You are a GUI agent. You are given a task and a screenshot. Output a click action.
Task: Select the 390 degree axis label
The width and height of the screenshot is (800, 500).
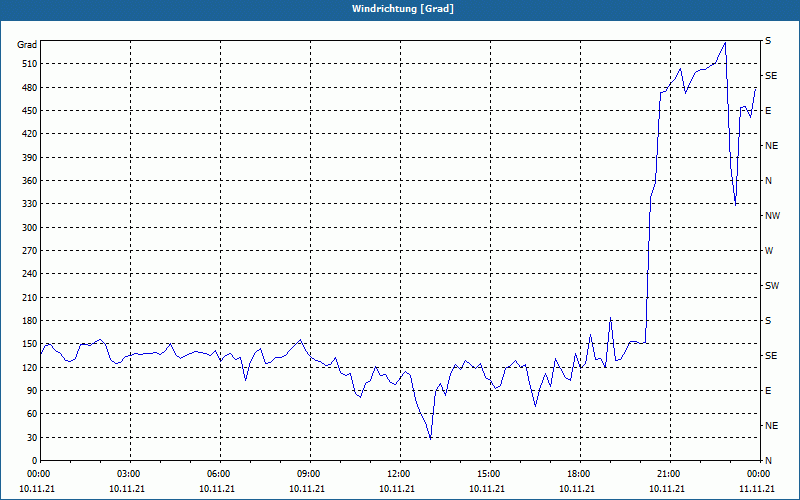click(x=29, y=157)
